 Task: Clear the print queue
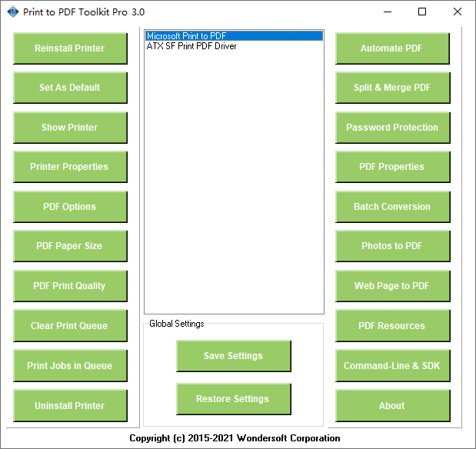click(70, 326)
